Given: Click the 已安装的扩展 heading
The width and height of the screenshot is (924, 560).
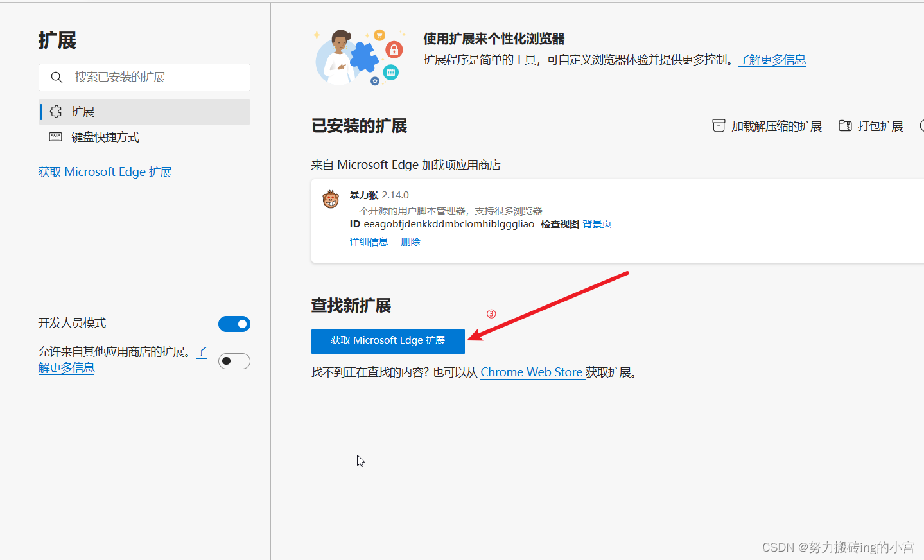Looking at the screenshot, I should point(359,126).
